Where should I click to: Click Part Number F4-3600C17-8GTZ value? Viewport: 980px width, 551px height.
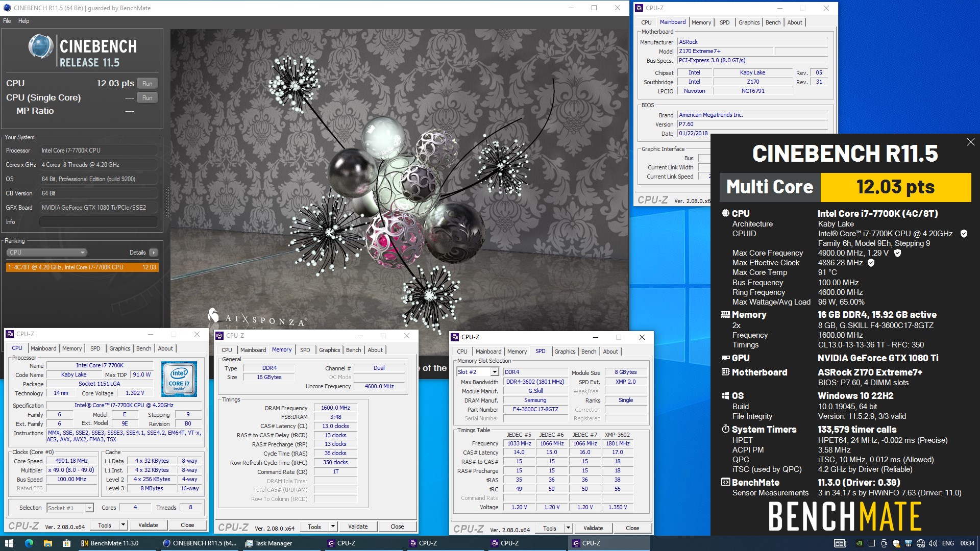pos(535,409)
